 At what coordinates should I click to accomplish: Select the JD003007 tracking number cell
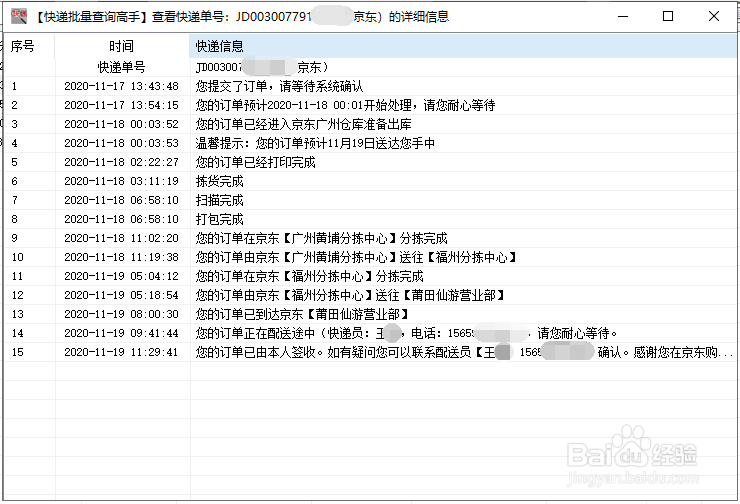coord(262,67)
